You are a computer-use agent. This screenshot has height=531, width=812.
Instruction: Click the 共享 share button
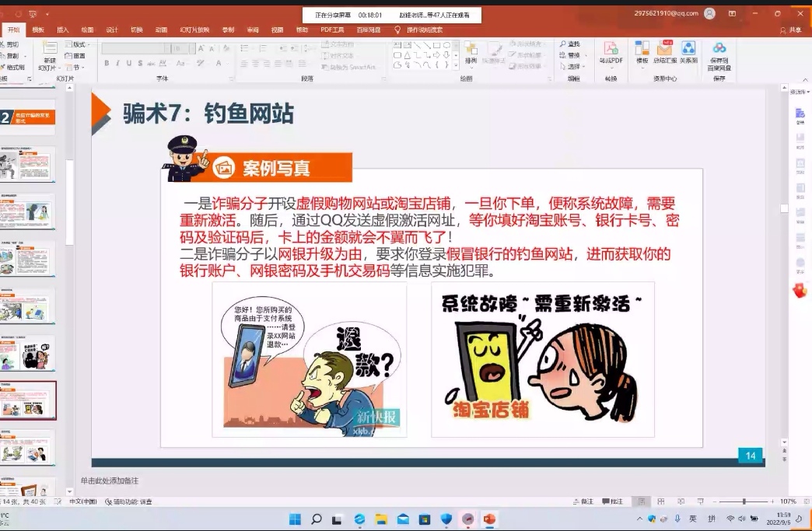click(790, 30)
